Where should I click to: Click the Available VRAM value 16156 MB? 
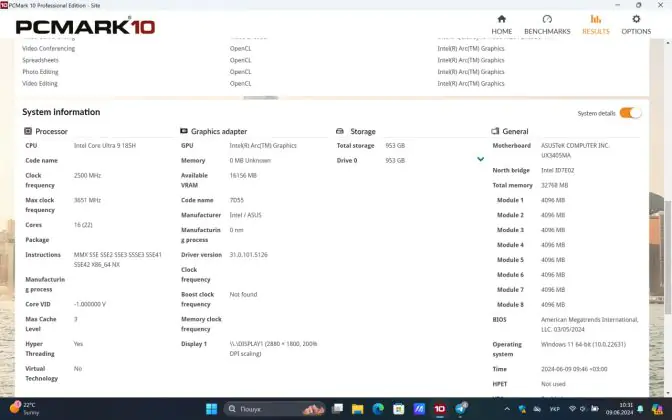(x=243, y=175)
